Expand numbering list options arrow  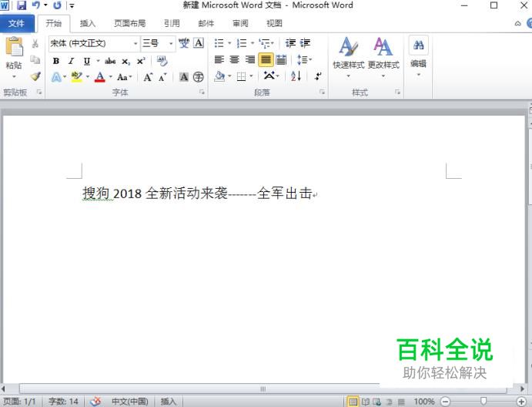tap(253, 43)
